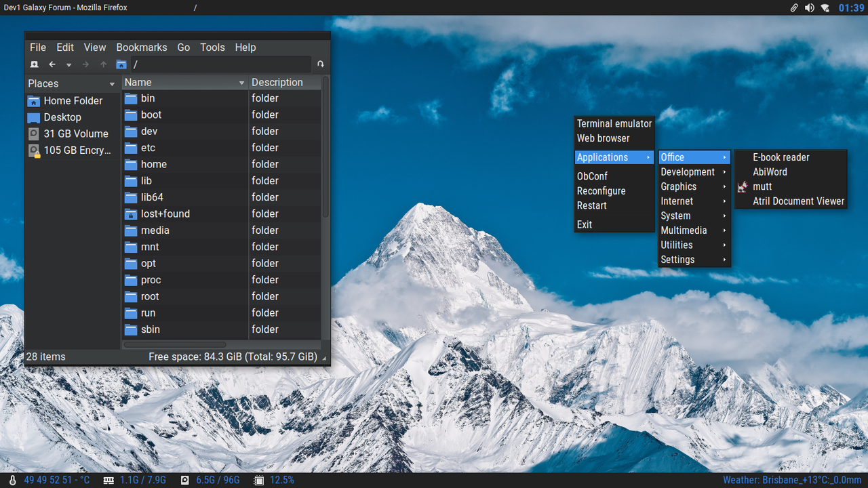Viewport: 868px width, 488px height.
Task: Open the Places side pane dropdown
Action: [112, 84]
